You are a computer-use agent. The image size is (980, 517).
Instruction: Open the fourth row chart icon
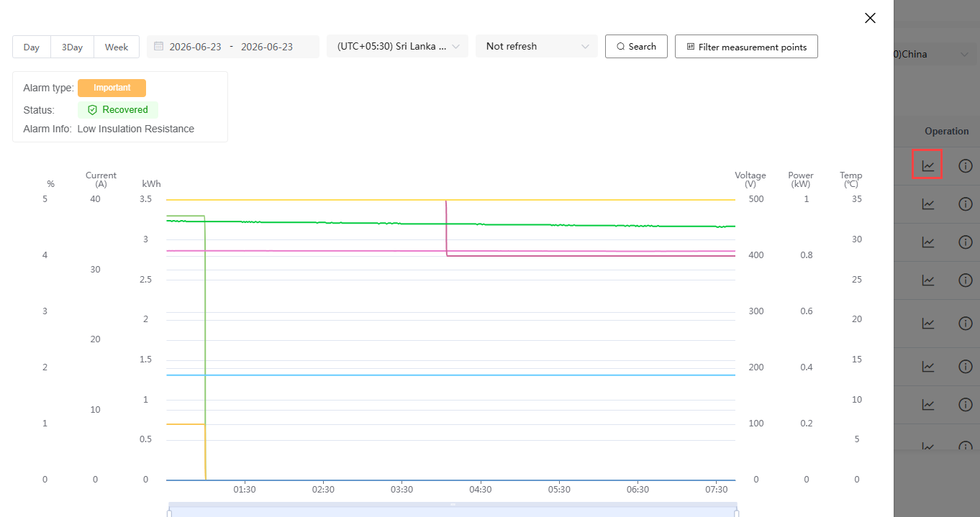(x=928, y=280)
